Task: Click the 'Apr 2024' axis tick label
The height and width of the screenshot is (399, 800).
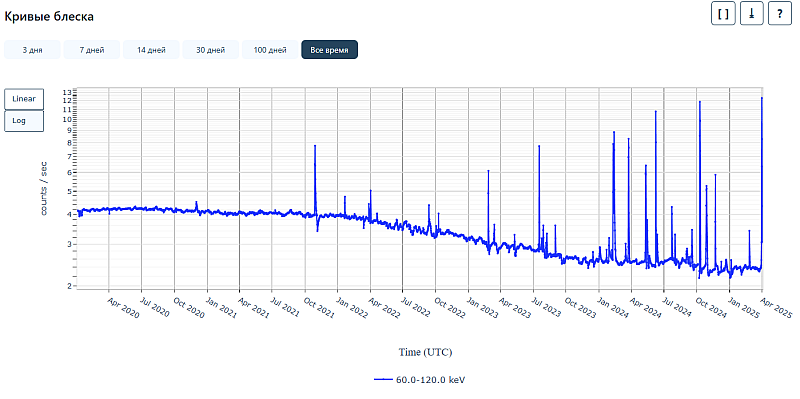Action: pyautogui.click(x=645, y=308)
